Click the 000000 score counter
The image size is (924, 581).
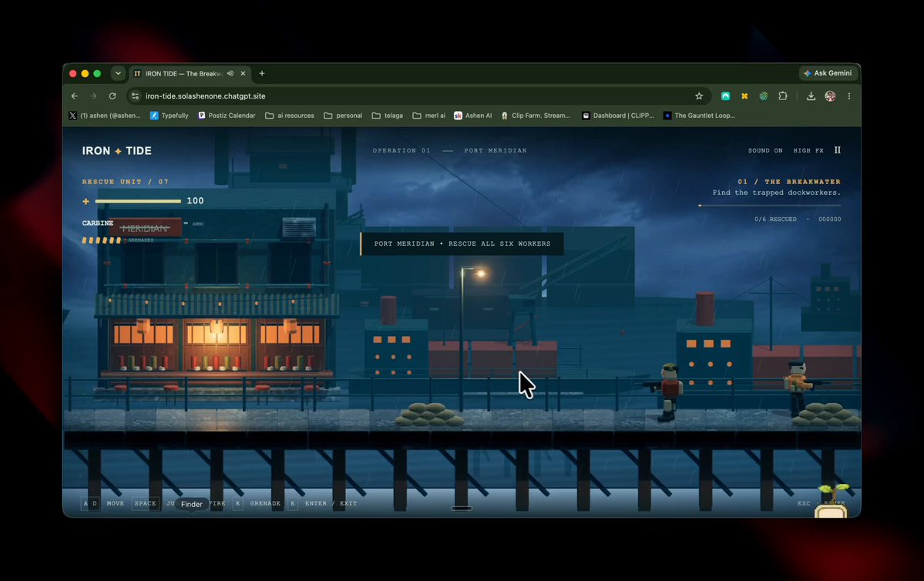click(830, 219)
